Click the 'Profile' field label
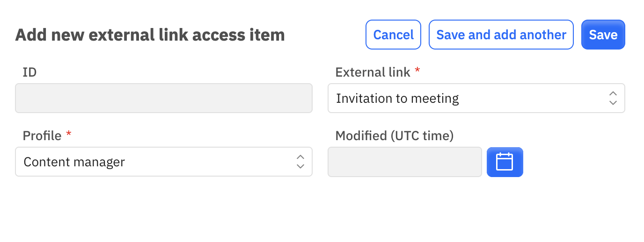This screenshot has height=242, width=644. [x=42, y=136]
